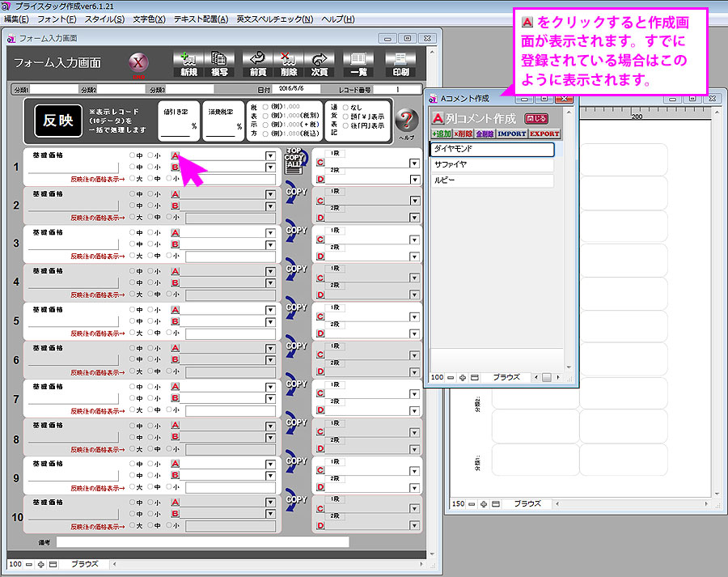The image size is (728, 577).
Task: Open the テキスト配置(A) menu
Action: pyautogui.click(x=200, y=19)
